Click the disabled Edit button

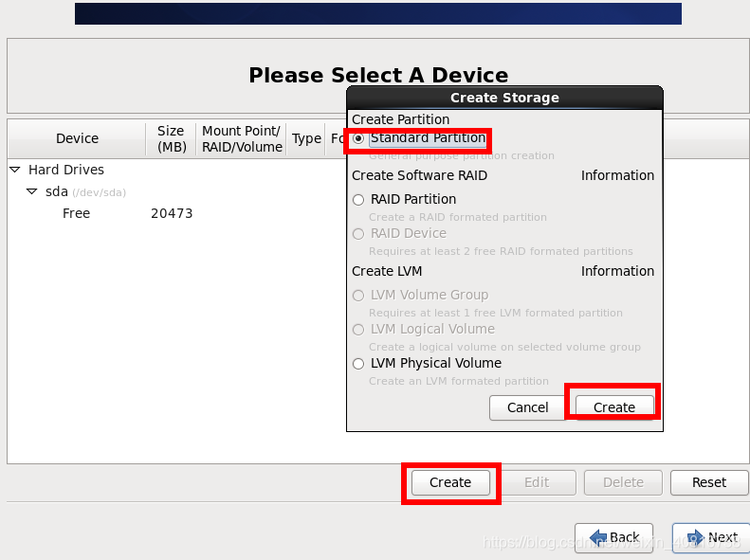pyautogui.click(x=537, y=482)
